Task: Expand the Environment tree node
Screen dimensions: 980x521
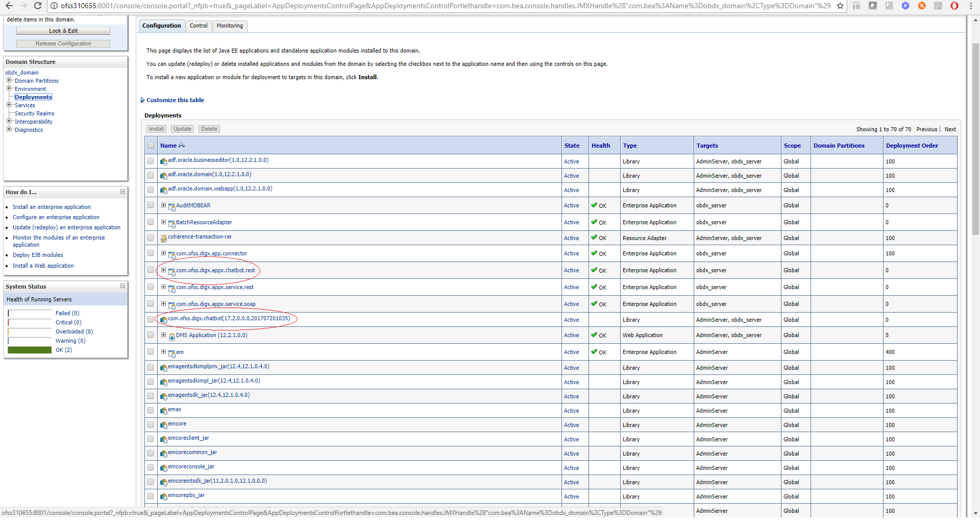Action: pos(9,88)
